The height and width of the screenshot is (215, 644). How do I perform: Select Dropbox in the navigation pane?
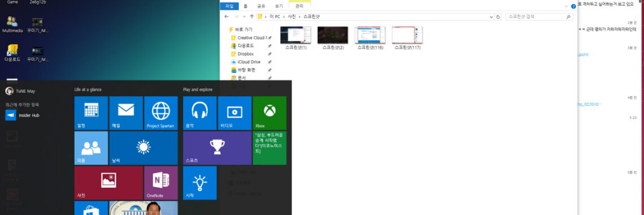pos(242,54)
